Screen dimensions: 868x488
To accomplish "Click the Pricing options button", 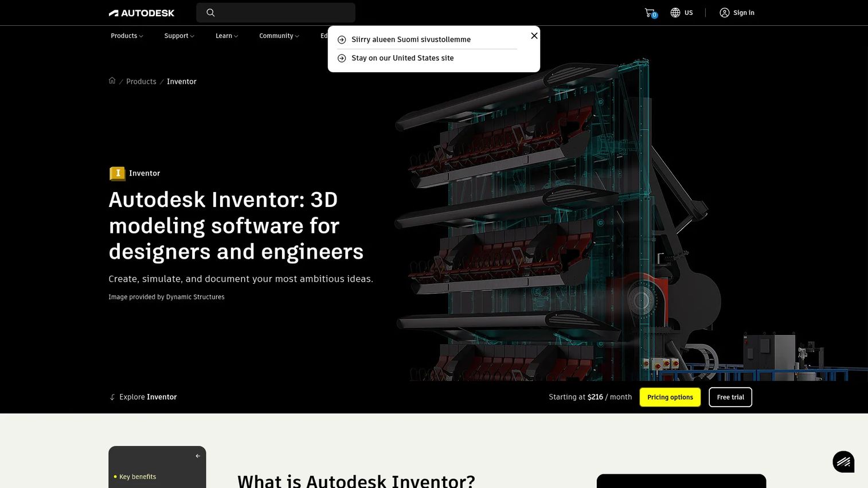I will pos(670,397).
